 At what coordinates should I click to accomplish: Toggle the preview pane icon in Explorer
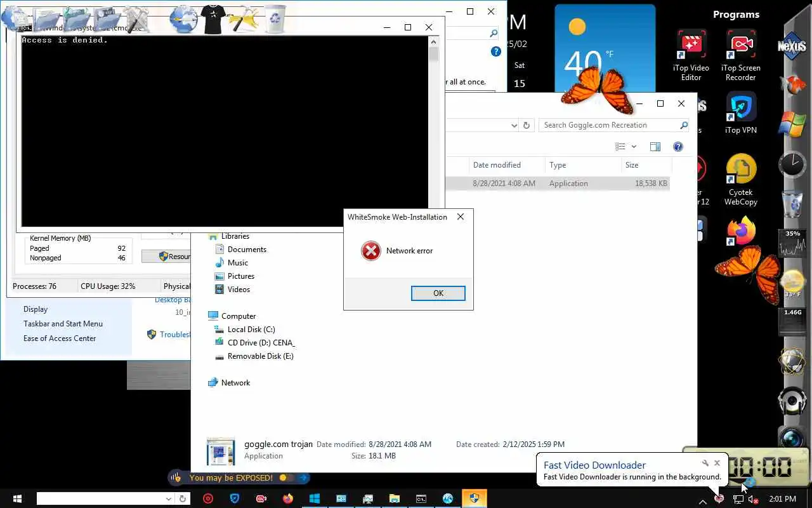(655, 147)
